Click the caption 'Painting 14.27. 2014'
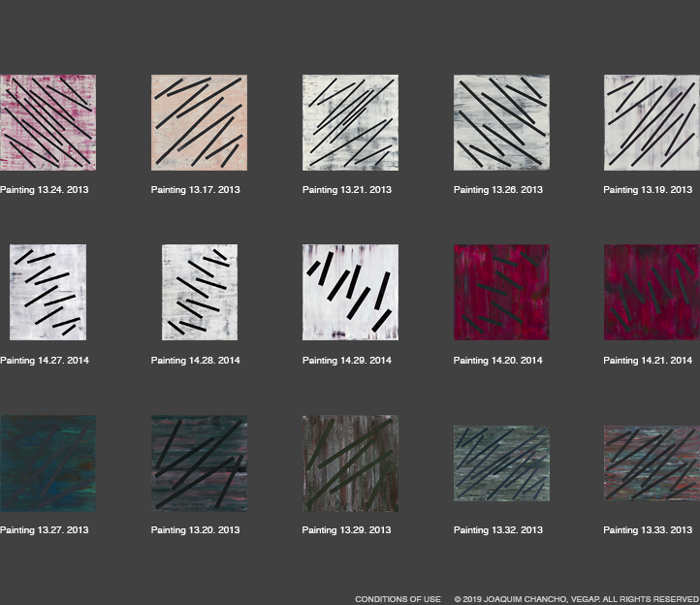The width and height of the screenshot is (700, 605). click(x=45, y=361)
